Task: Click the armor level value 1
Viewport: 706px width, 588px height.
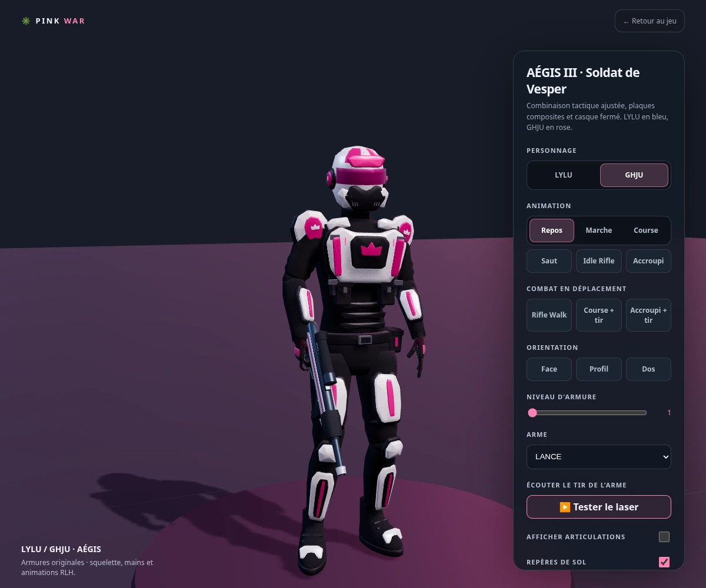Action: click(x=669, y=413)
